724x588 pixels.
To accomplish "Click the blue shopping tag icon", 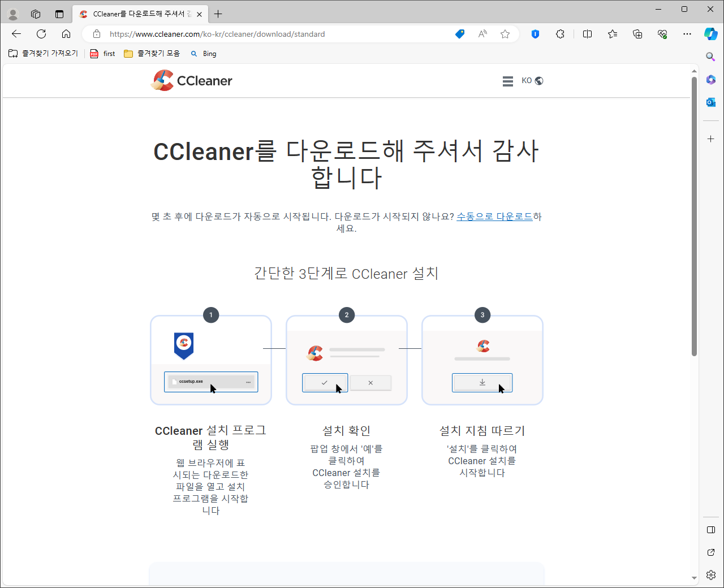I will click(x=460, y=34).
